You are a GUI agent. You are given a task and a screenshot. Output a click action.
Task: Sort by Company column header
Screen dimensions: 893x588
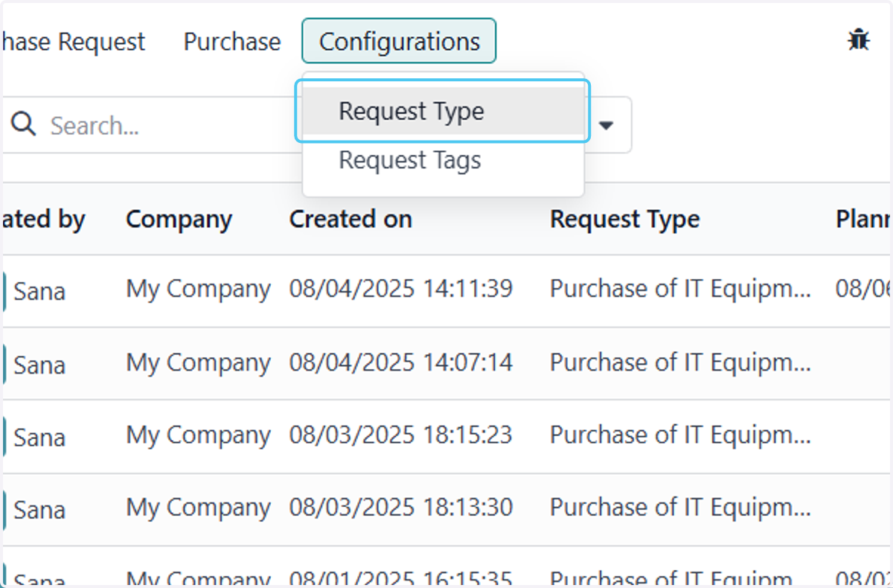tap(179, 219)
